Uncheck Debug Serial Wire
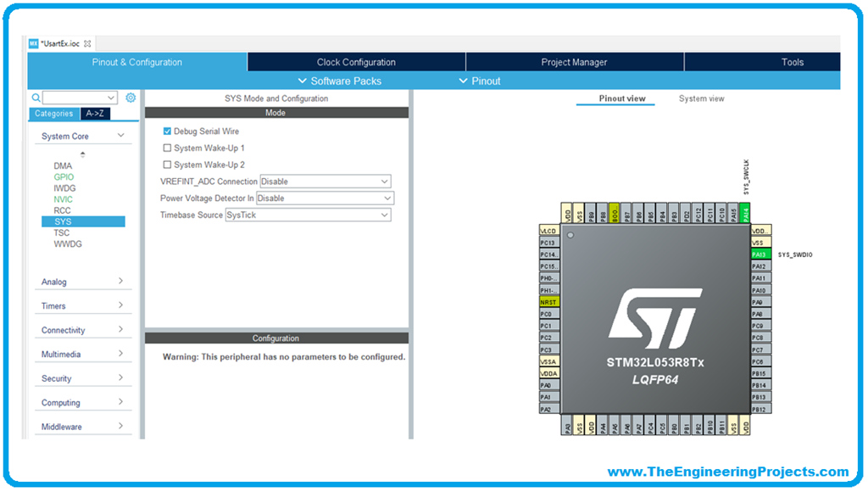 [165, 131]
